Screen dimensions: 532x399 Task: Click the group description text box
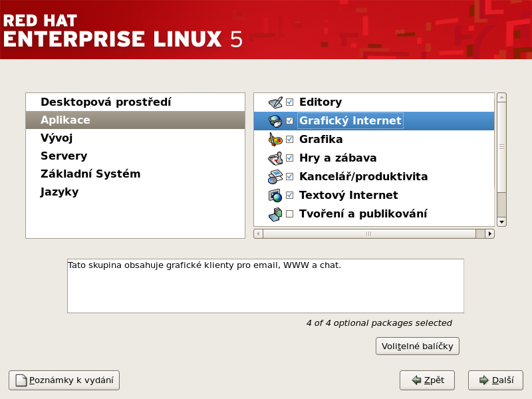click(265, 286)
